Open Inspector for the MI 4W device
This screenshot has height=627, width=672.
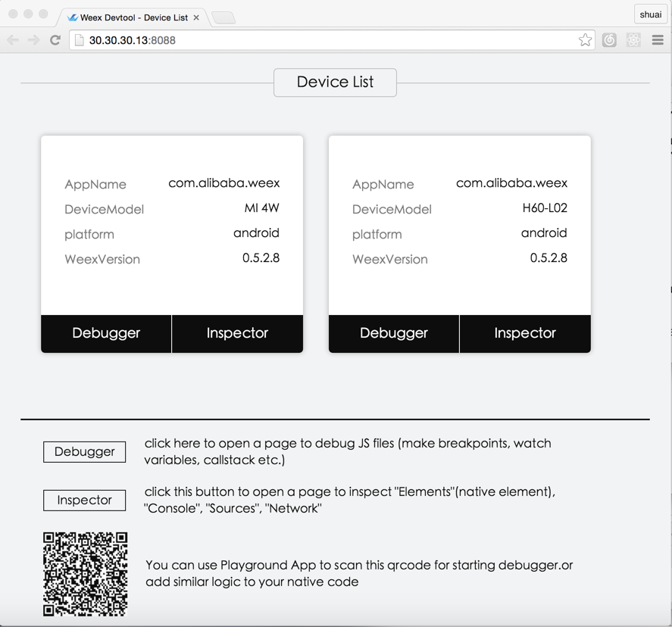click(x=237, y=333)
